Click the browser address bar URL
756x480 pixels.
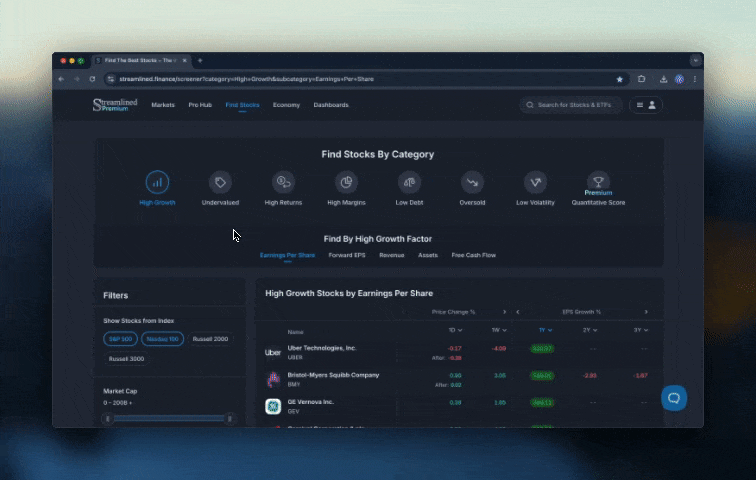(x=246, y=79)
